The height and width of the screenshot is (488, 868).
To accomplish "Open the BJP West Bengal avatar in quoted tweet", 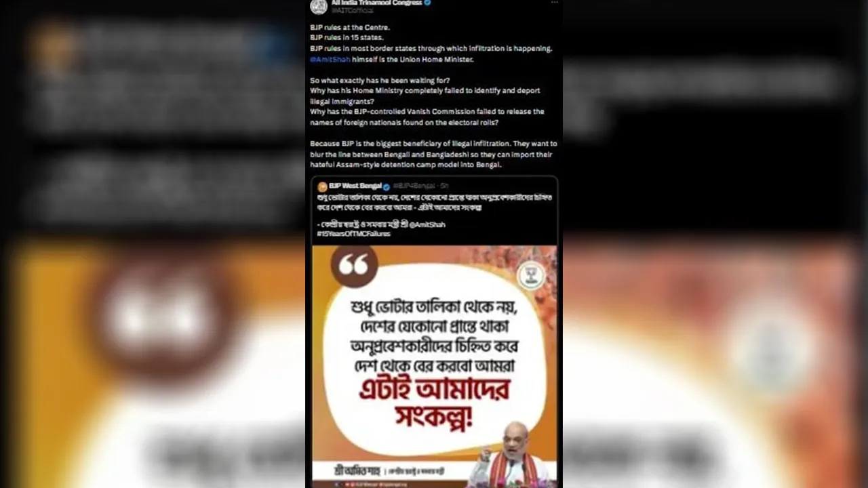I will 323,186.
